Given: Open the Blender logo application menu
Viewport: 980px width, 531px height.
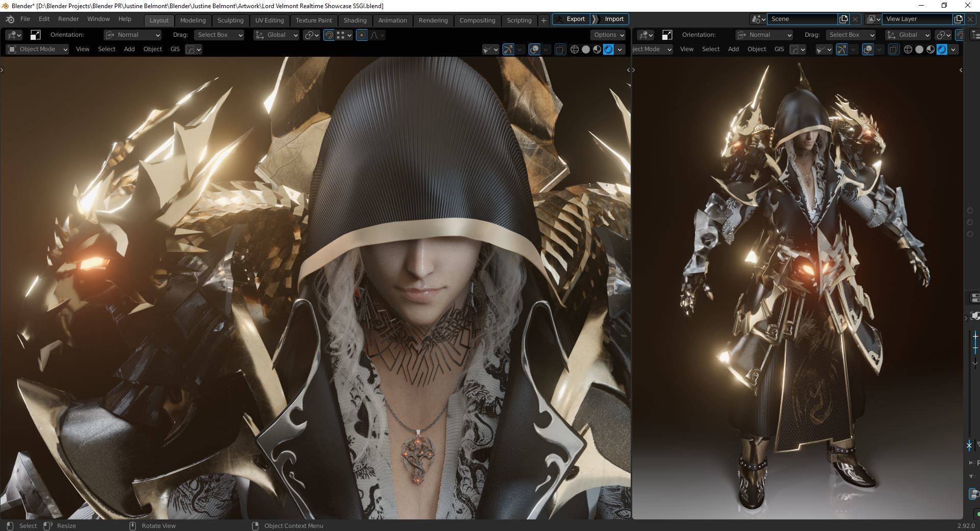Looking at the screenshot, I should point(10,19).
